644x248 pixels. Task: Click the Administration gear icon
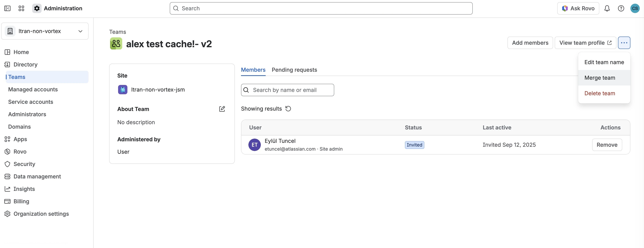coord(37,8)
